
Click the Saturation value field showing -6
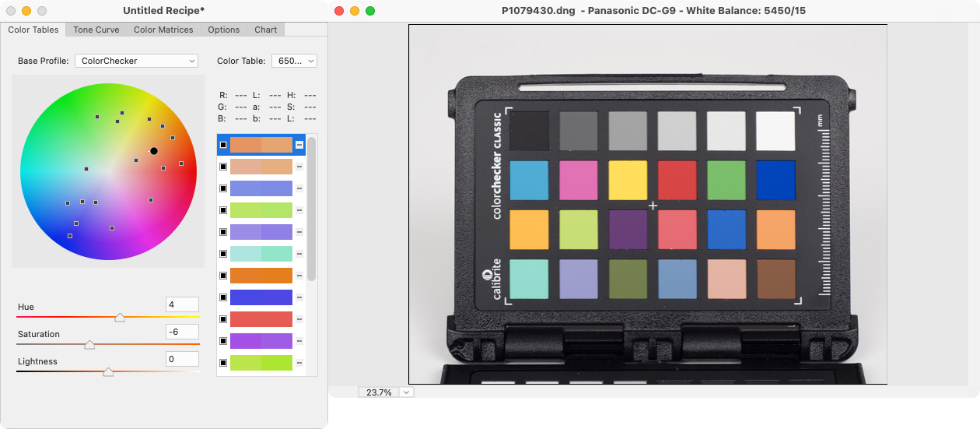point(182,332)
